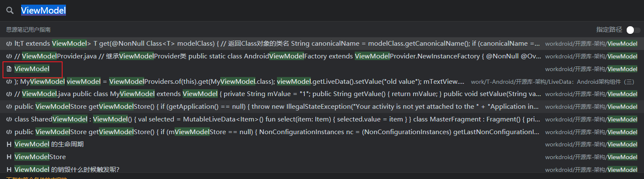
Task: Click the 思源笔记用户指南 notebook label
Action: (x=28, y=30)
